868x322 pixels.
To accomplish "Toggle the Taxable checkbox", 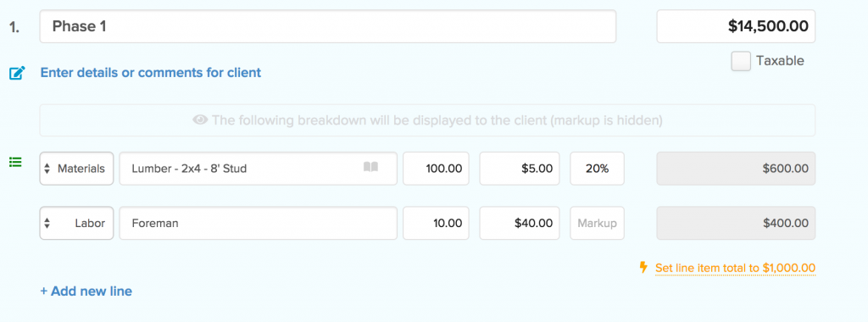I will tap(741, 61).
